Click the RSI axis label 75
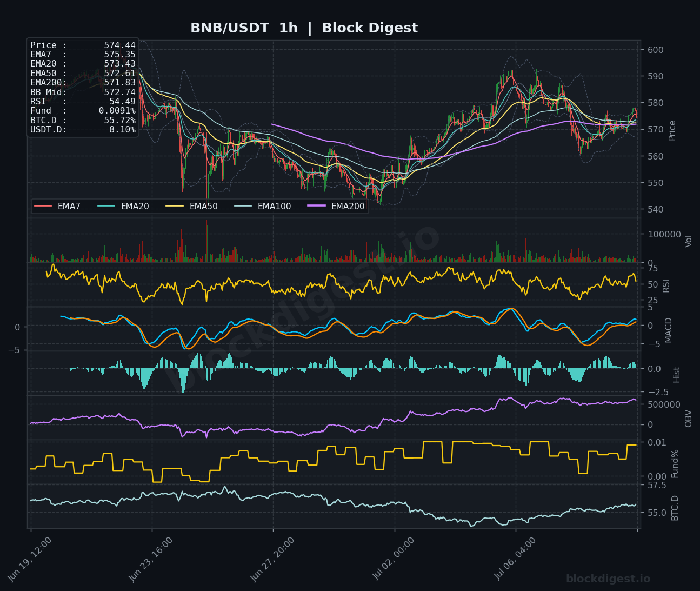Screen dimensions: 700x591 point(653,269)
